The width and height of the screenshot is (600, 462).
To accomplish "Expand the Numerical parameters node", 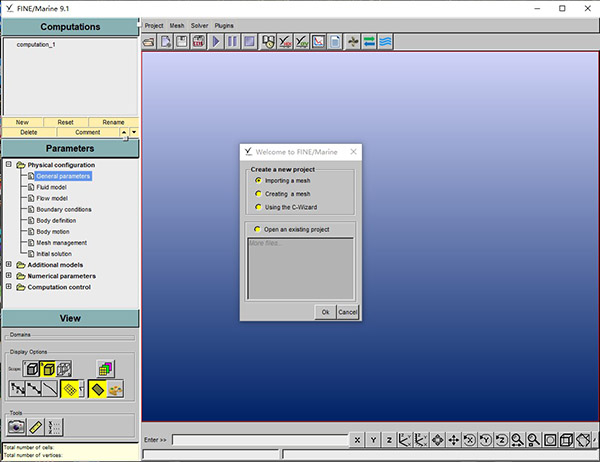I will (9, 276).
